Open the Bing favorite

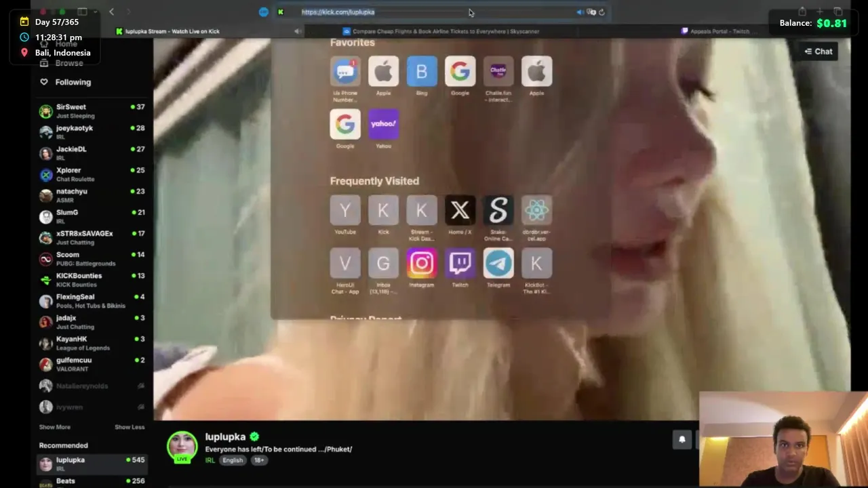click(422, 72)
